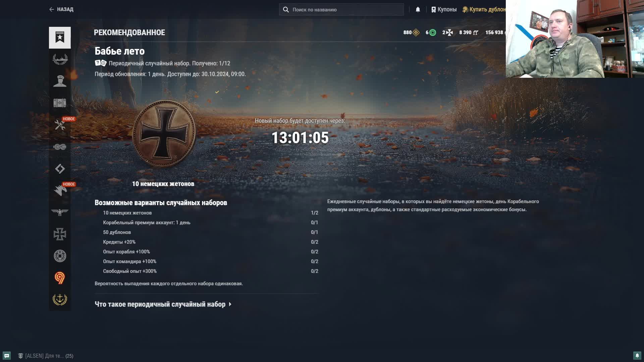644x362 pixels.
Task: Open the wrench and screwdriver category
Action: [60, 125]
